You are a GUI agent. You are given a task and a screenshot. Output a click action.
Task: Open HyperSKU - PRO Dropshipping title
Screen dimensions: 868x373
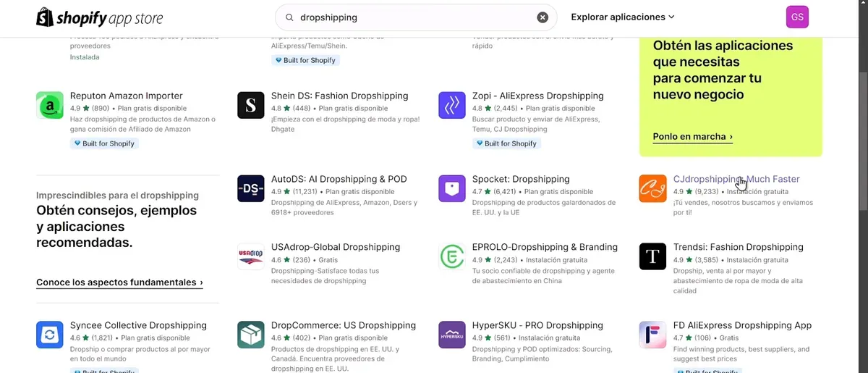point(537,325)
